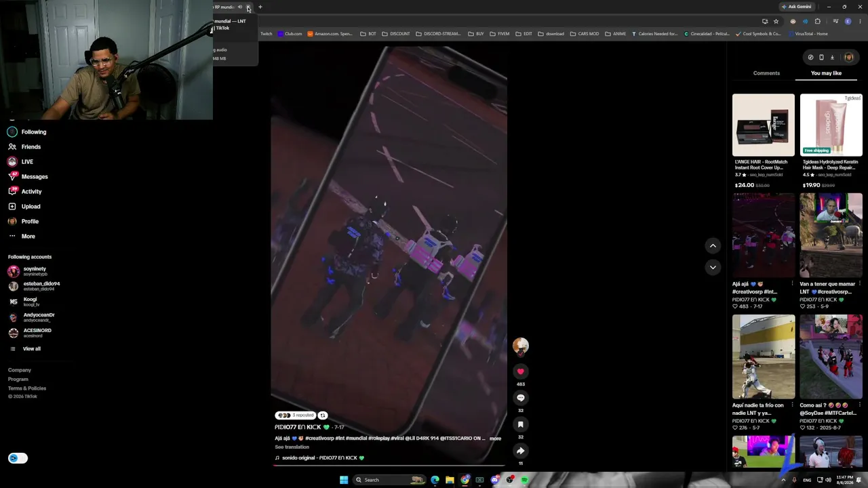Open the Following feed icon
Viewport: 868px width, 488px height.
pyautogui.click(x=12, y=131)
